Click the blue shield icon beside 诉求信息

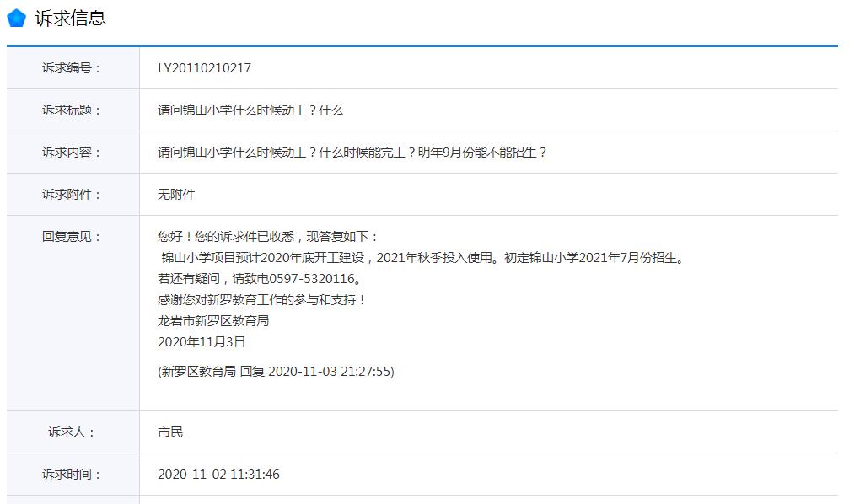coord(14,15)
